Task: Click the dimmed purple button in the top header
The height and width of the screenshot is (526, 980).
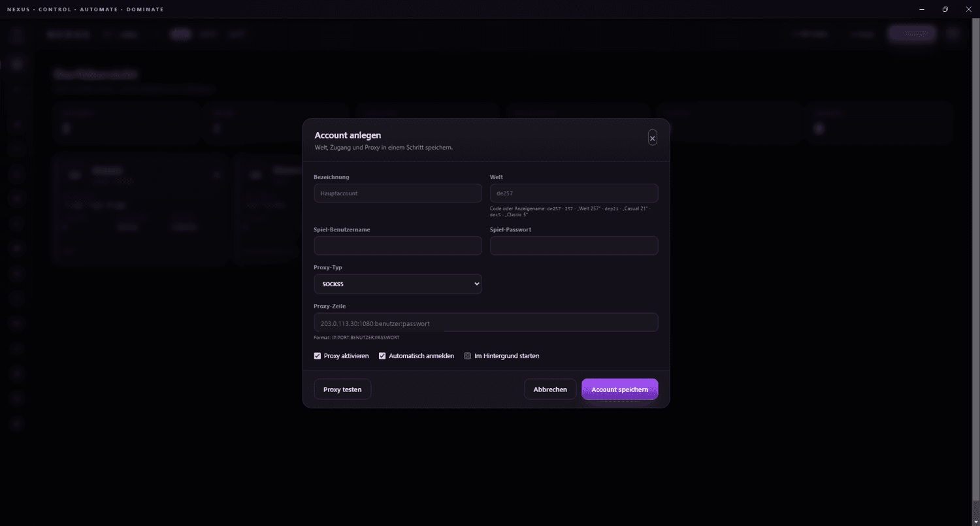Action: pyautogui.click(x=912, y=34)
